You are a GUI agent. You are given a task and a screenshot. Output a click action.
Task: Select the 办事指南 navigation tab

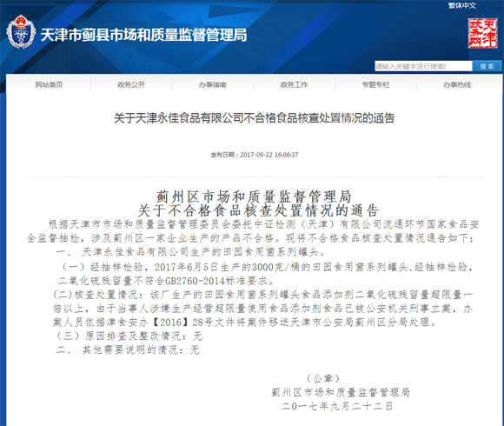click(213, 84)
